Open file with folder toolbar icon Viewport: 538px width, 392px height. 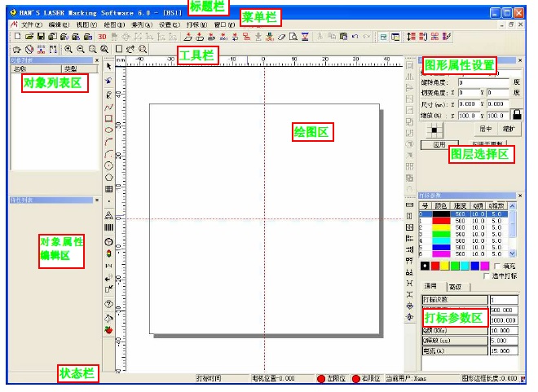(x=29, y=37)
